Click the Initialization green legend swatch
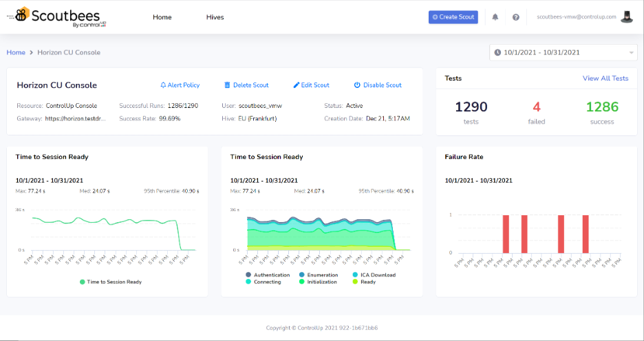Viewport: 644px width, 341px height. click(x=301, y=282)
